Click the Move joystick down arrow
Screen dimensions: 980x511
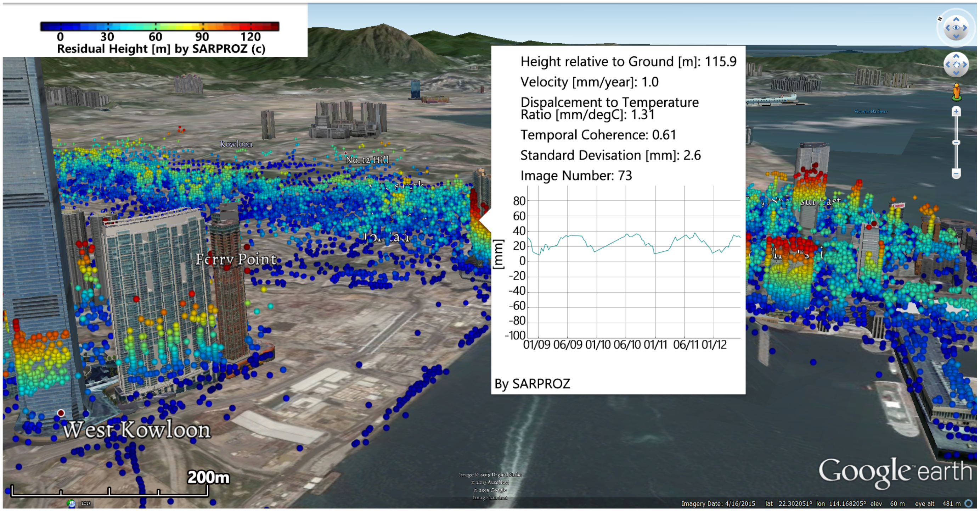pos(956,73)
